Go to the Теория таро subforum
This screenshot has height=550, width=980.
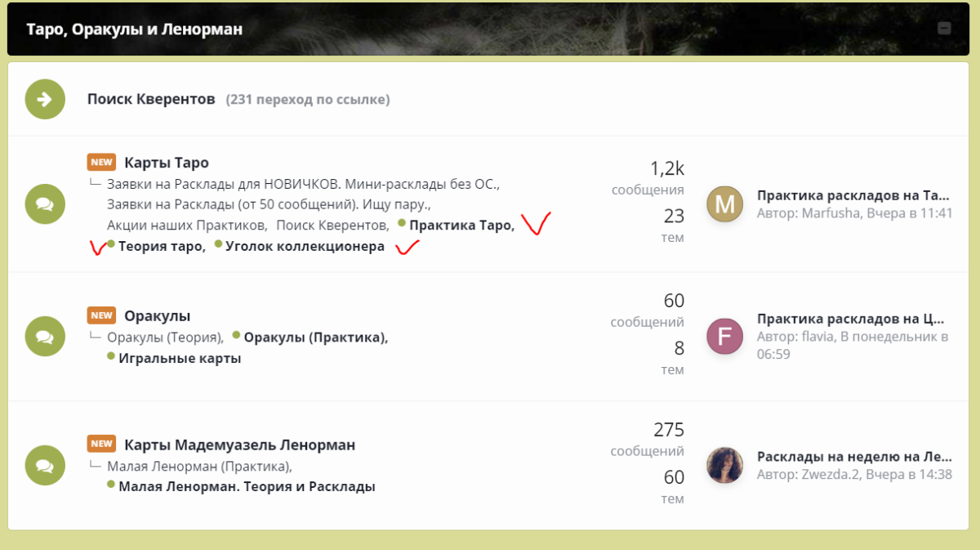[162, 246]
